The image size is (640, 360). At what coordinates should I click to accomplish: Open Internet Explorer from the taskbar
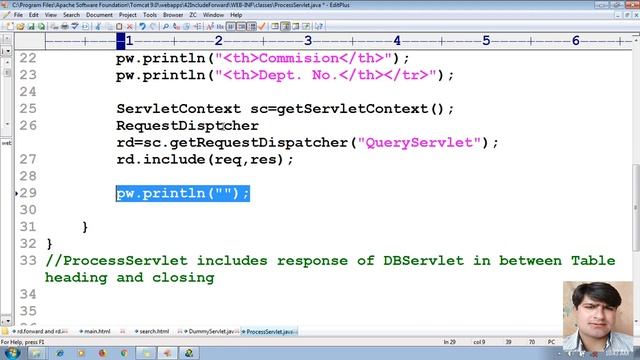point(60,353)
